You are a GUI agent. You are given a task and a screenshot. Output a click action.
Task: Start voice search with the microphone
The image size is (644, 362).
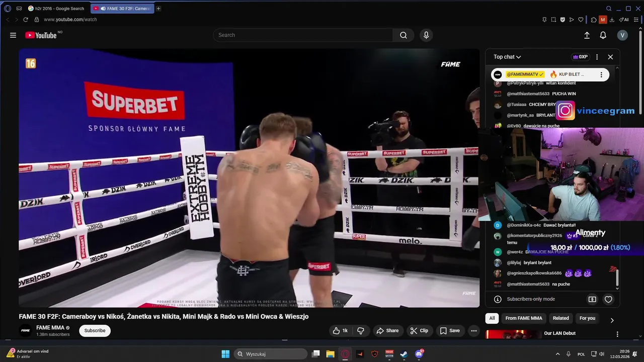coord(426,35)
